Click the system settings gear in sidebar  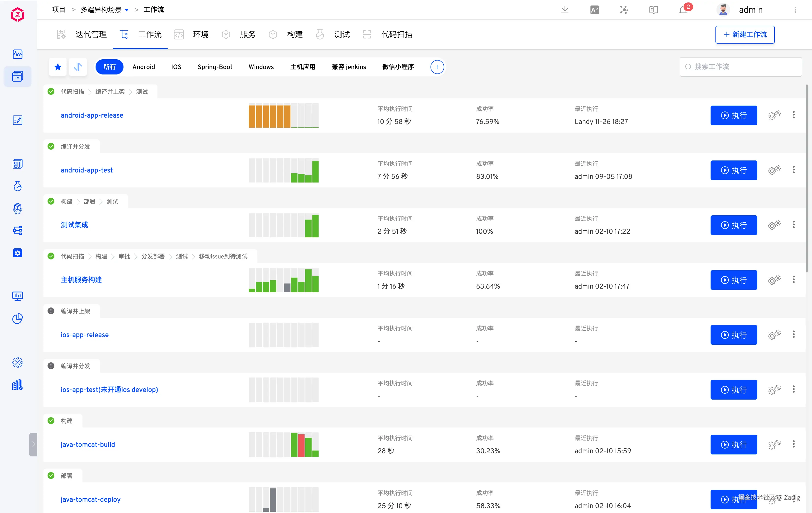click(x=18, y=363)
